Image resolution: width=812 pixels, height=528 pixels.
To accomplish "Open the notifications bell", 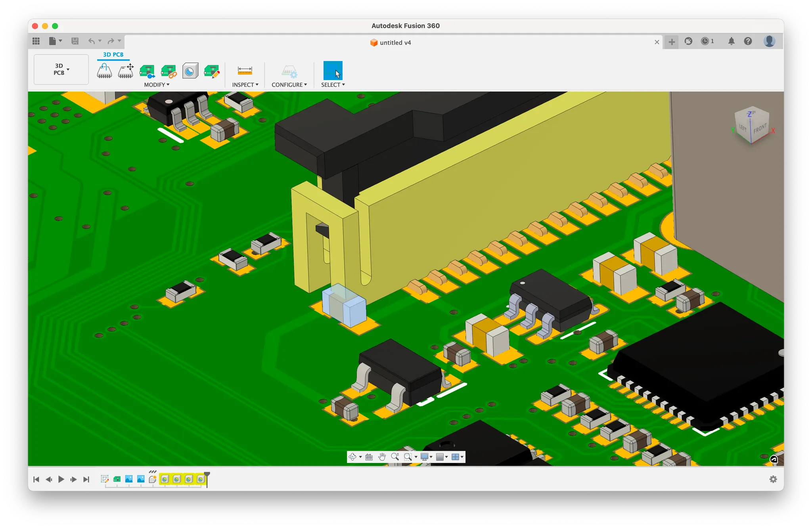I will 731,41.
